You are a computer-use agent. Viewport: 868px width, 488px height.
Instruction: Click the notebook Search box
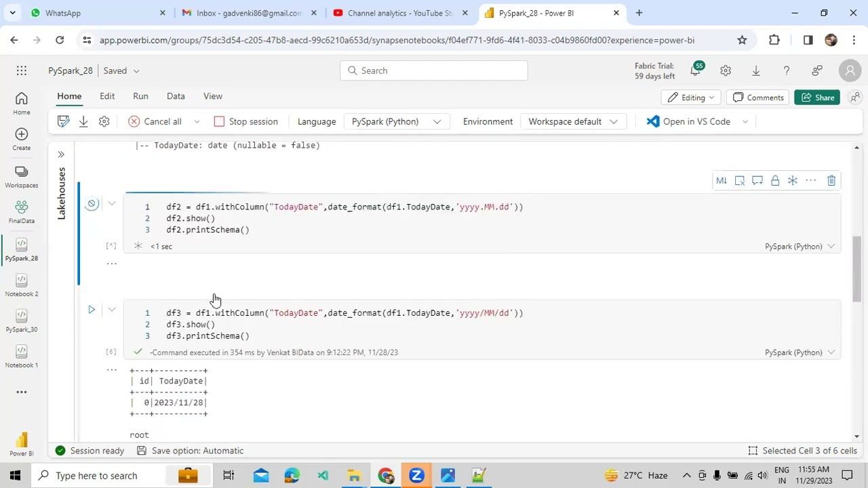tap(434, 70)
